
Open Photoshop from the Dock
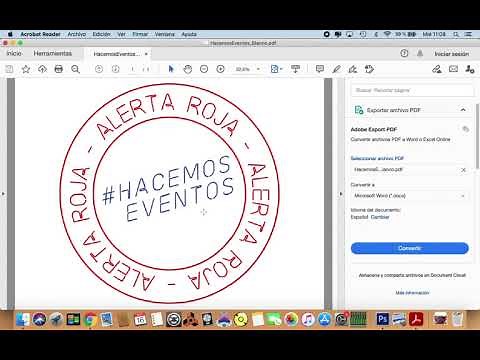click(382, 319)
